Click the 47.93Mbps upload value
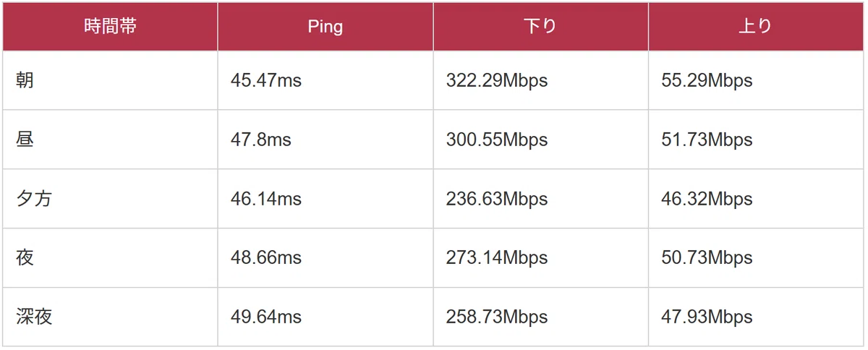The height and width of the screenshot is (350, 868). [707, 317]
